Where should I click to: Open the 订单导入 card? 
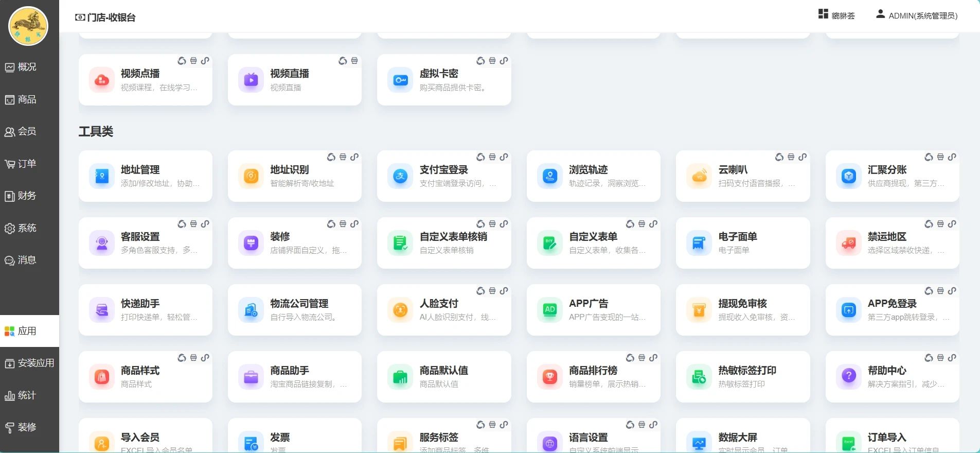tap(893, 435)
